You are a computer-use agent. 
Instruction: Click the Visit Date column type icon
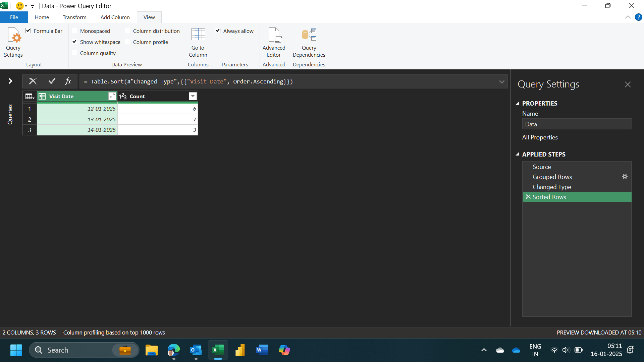(x=42, y=97)
